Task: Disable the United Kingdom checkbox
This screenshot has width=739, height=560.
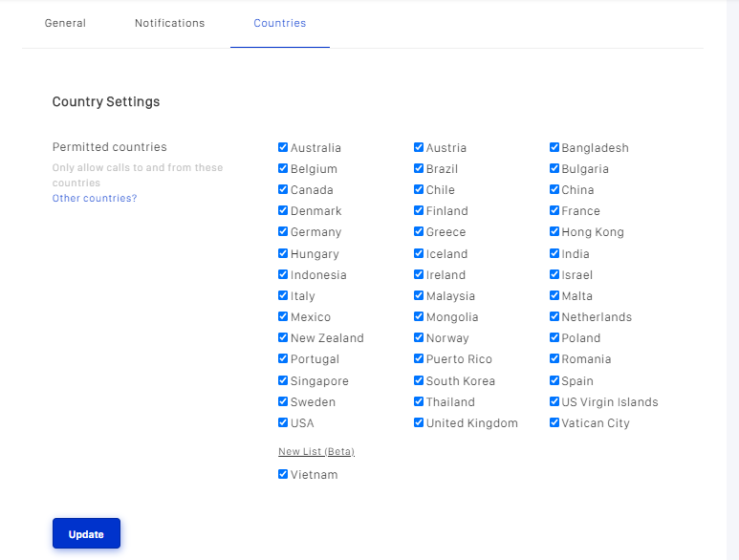Action: [419, 422]
